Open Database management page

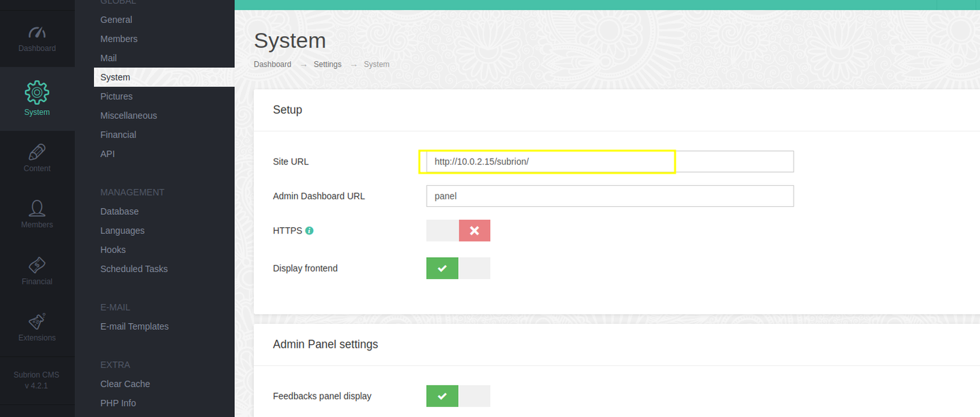click(120, 212)
